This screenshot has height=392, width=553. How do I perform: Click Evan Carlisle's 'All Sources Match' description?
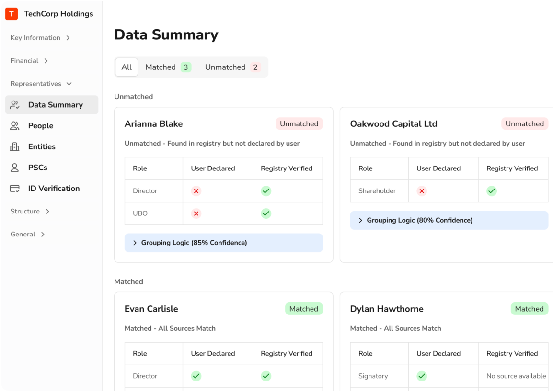(x=170, y=328)
